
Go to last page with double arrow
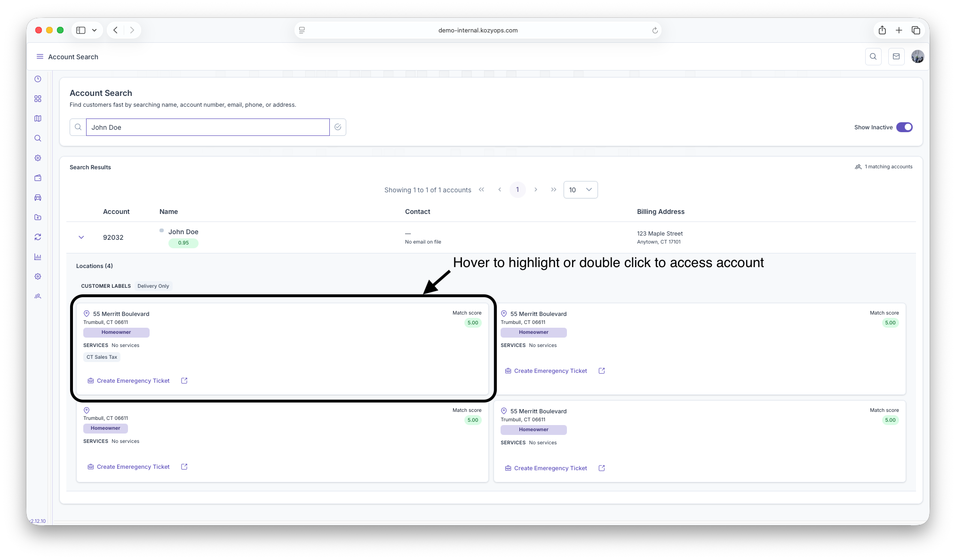pos(553,190)
